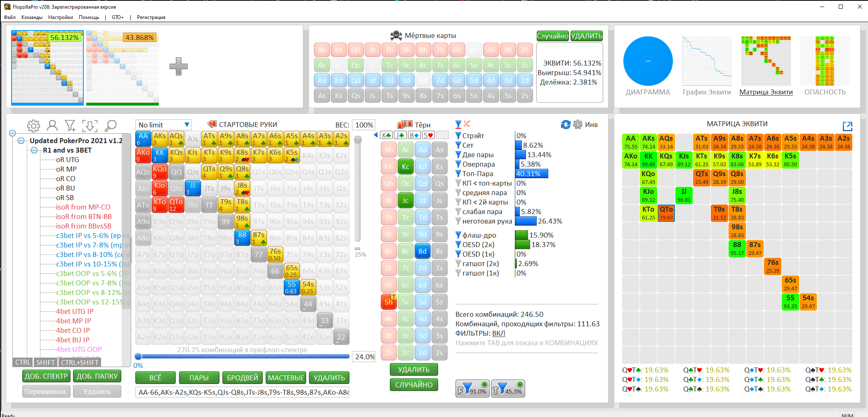The image size is (868, 417).
Task: Toggle the Стрэйт filter funnel
Action: 458,136
